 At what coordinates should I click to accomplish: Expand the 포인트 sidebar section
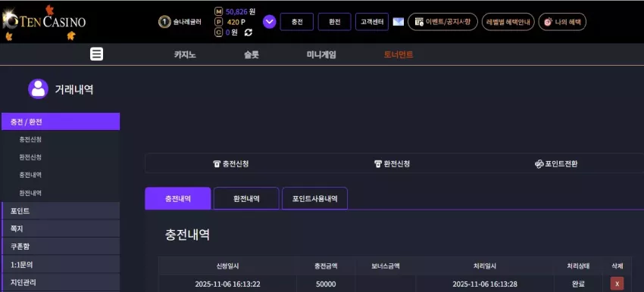[61, 211]
